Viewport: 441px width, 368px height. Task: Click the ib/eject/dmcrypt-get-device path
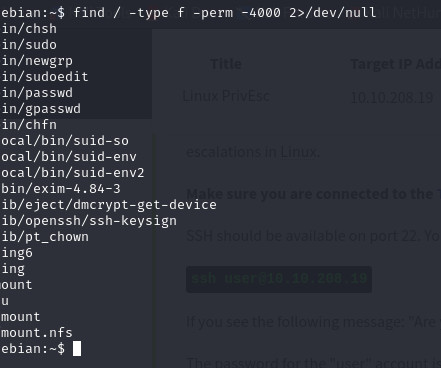(109, 205)
